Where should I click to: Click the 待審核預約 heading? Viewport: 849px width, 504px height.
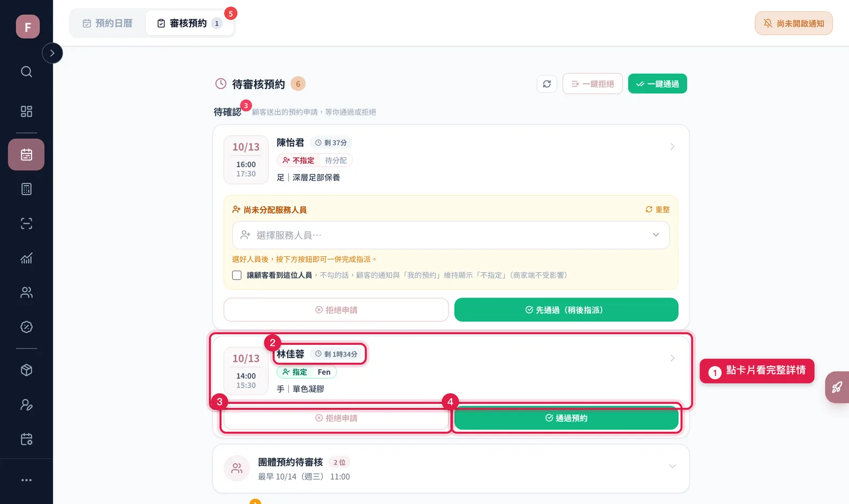[258, 84]
